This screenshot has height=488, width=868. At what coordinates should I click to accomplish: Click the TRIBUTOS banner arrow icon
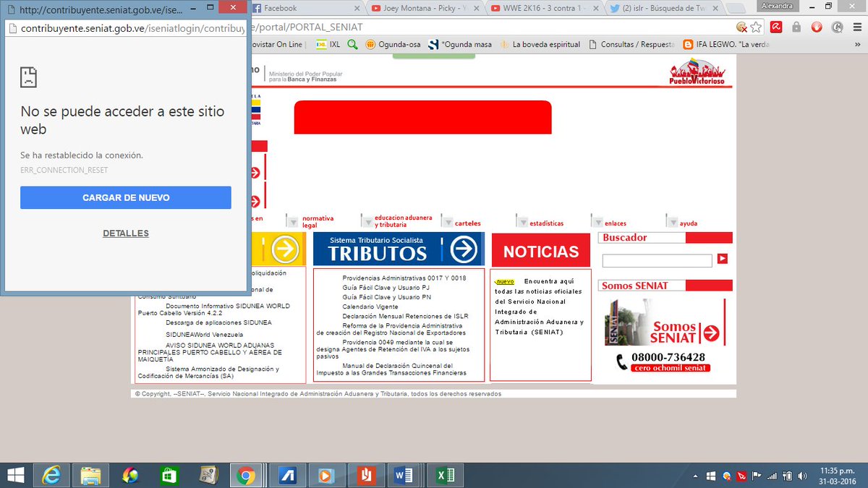tap(464, 249)
